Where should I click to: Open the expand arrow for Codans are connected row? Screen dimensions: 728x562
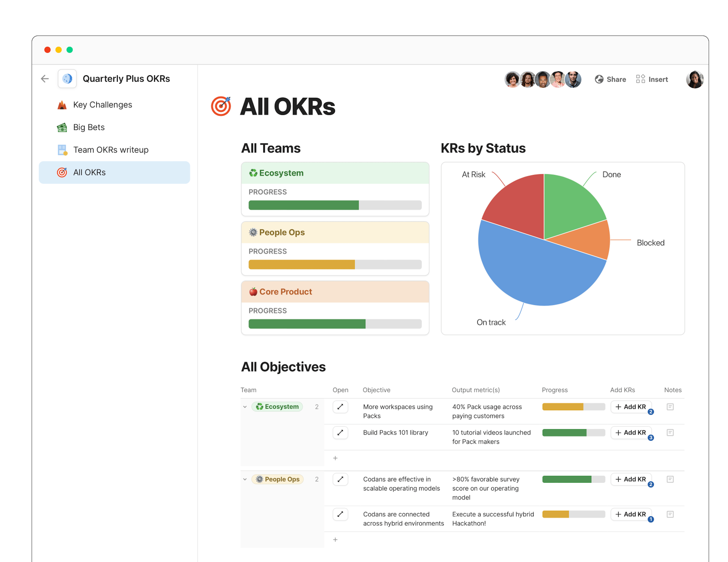[x=340, y=514]
